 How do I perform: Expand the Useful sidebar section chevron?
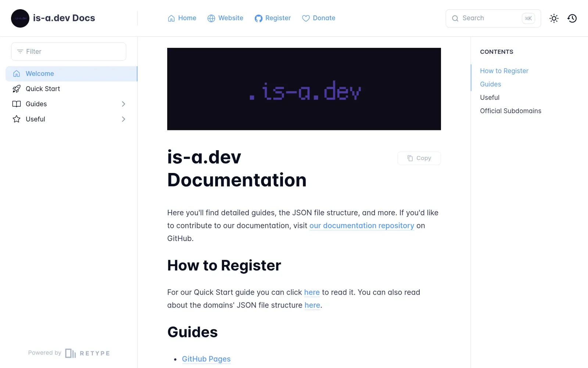(123, 119)
